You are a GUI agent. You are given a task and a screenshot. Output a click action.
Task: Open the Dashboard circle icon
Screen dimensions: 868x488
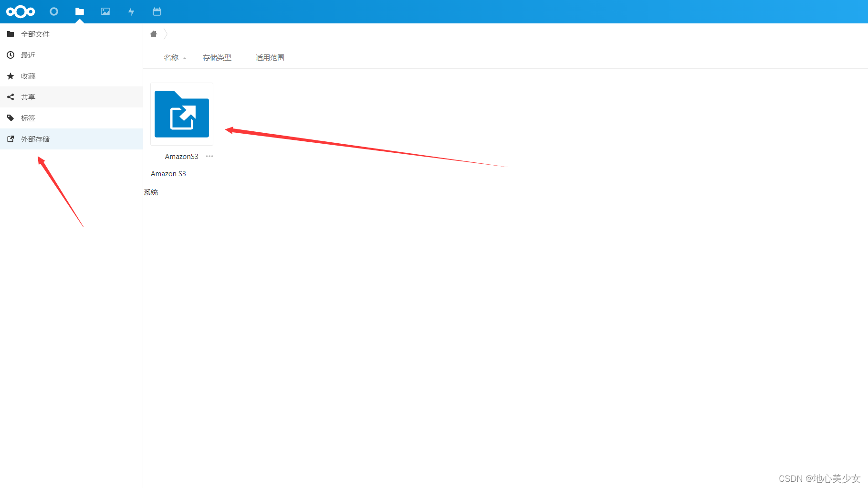(54, 11)
